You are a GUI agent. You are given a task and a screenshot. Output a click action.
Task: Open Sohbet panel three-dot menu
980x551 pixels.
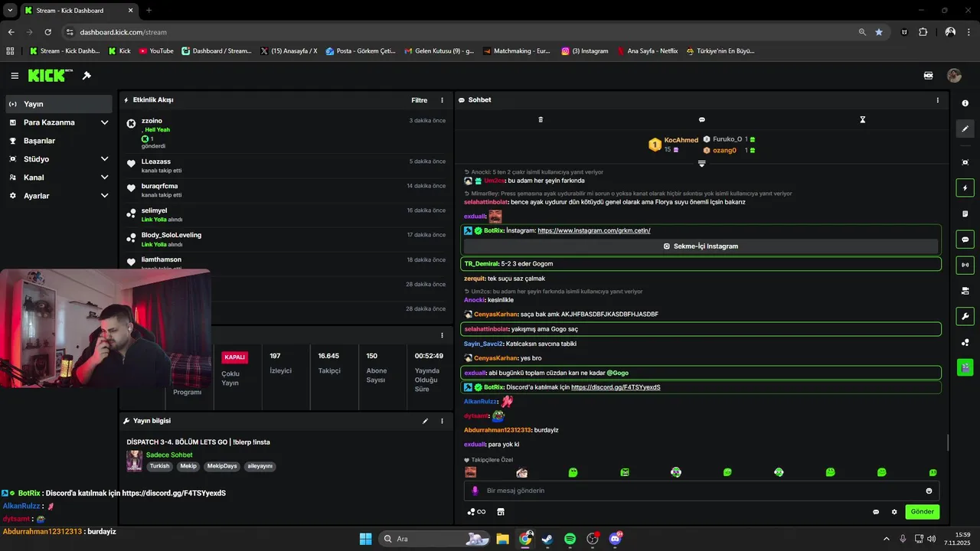pos(937,100)
